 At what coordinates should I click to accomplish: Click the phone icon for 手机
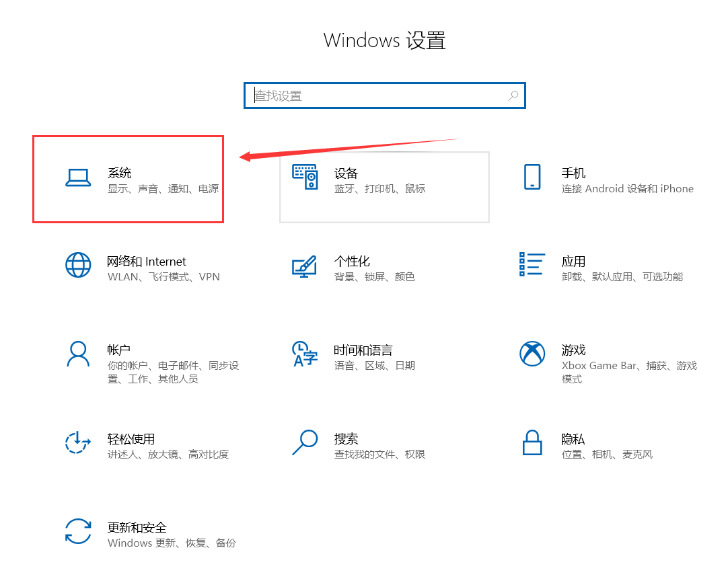pyautogui.click(x=532, y=177)
